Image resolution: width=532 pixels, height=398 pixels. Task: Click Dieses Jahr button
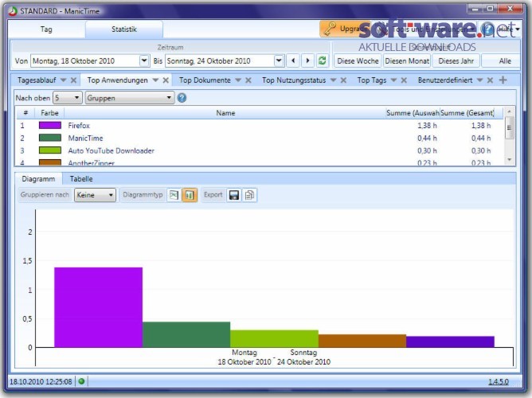456,61
